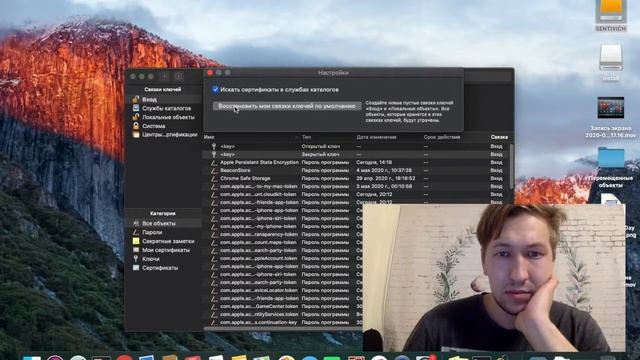Choose the Пароли category icon
This screenshot has width=640, height=360.
136,232
